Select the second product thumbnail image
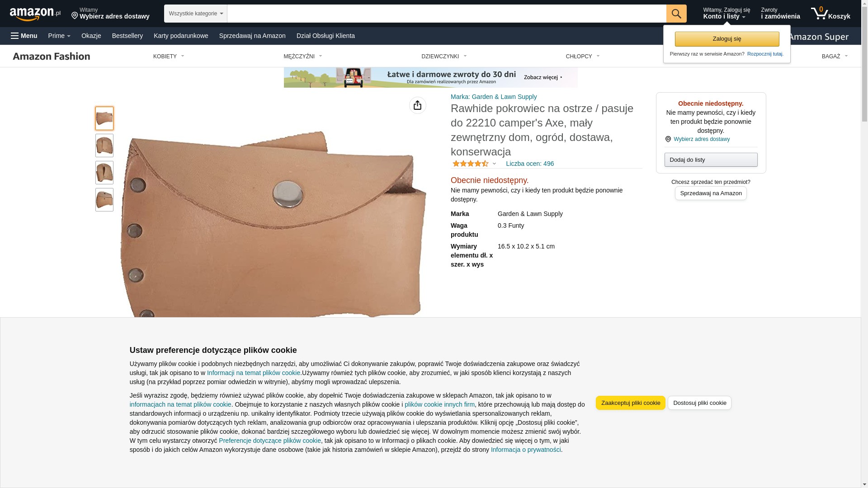 [x=104, y=145]
